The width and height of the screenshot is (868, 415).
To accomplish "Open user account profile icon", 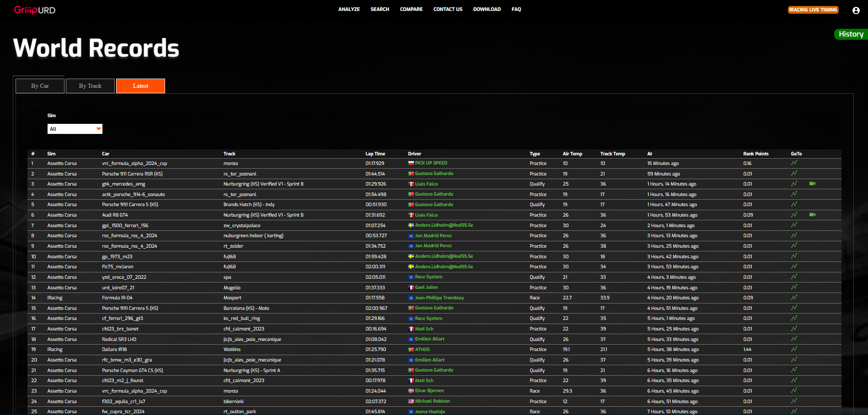I will point(856,10).
